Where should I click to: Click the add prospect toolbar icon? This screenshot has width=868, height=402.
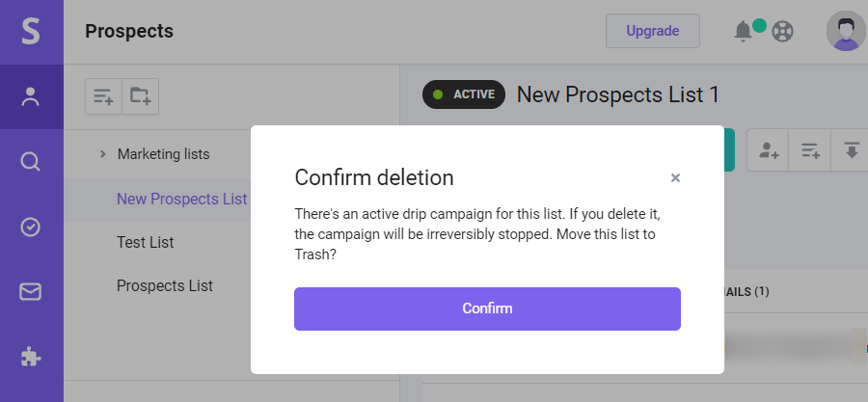pyautogui.click(x=769, y=150)
